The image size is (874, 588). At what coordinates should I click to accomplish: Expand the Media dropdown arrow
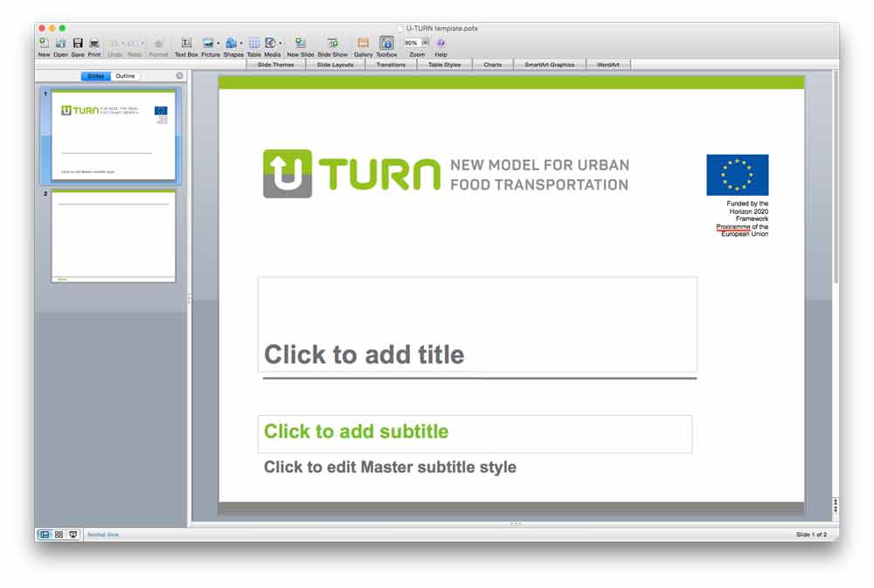(280, 44)
